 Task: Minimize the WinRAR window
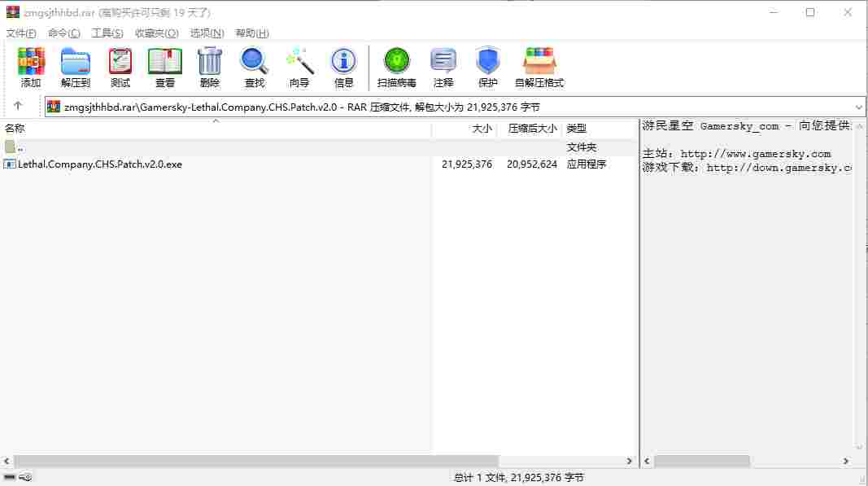click(774, 11)
